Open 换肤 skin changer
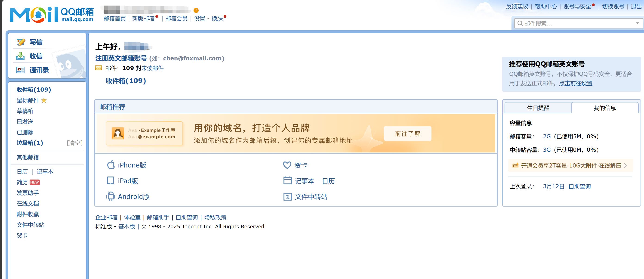644x279 pixels. click(217, 19)
